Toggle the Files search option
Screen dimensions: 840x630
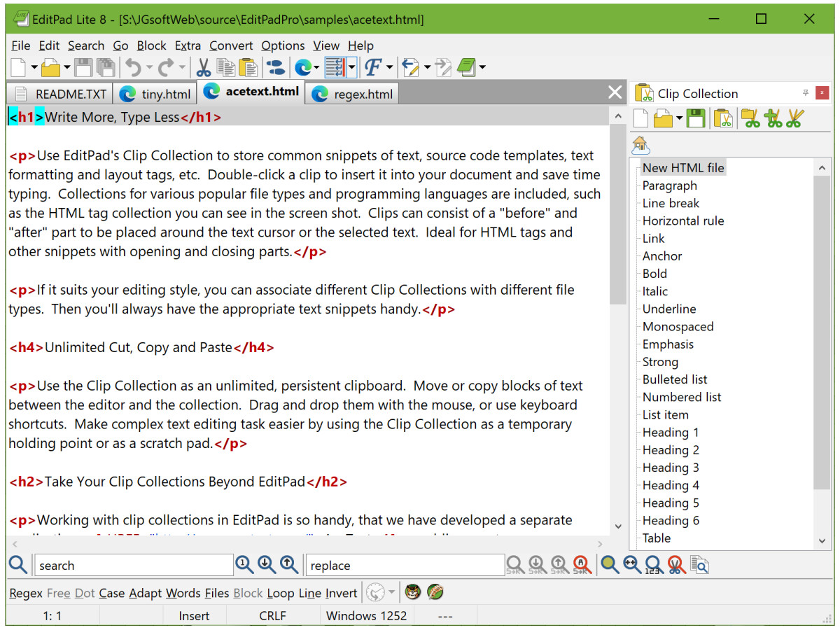[217, 593]
